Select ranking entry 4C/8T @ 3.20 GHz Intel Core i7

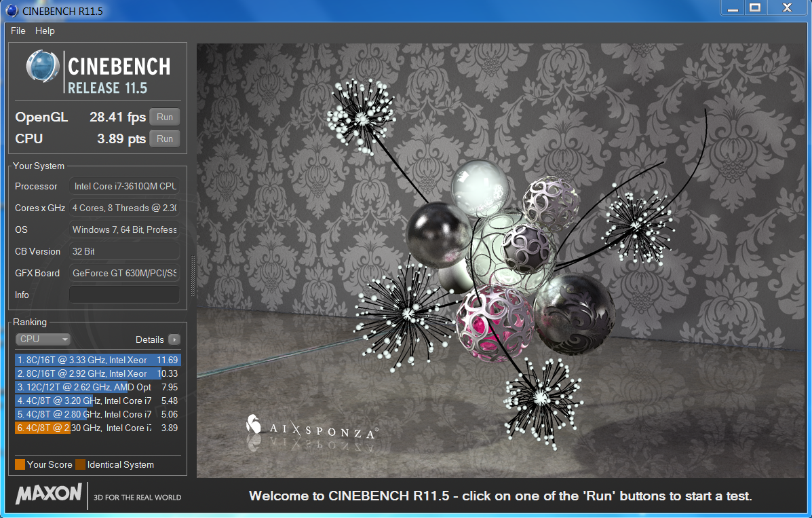tap(98, 401)
